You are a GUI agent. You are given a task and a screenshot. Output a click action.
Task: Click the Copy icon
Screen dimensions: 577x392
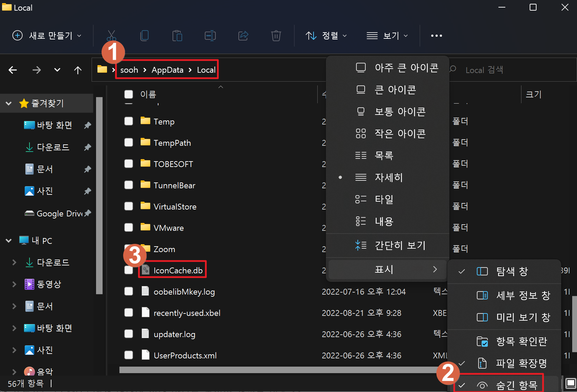144,35
